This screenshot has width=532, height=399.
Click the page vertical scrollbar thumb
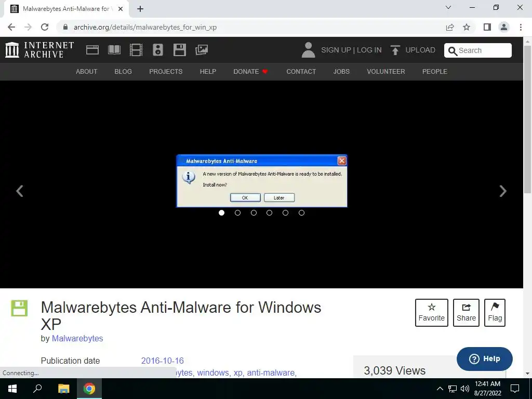pyautogui.click(x=528, y=119)
